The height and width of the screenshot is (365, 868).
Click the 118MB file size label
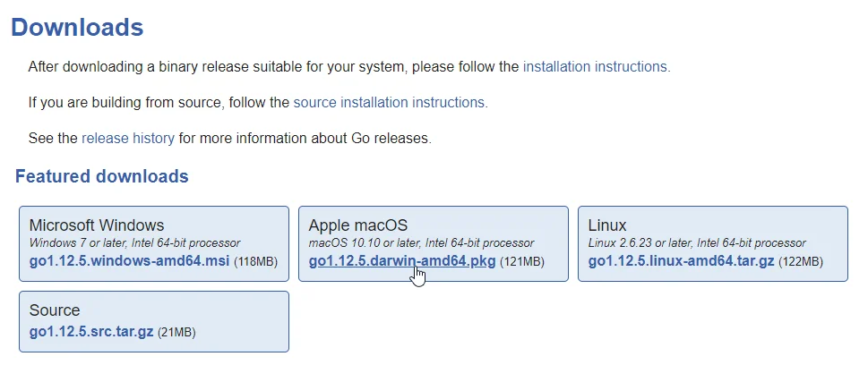[x=256, y=261]
